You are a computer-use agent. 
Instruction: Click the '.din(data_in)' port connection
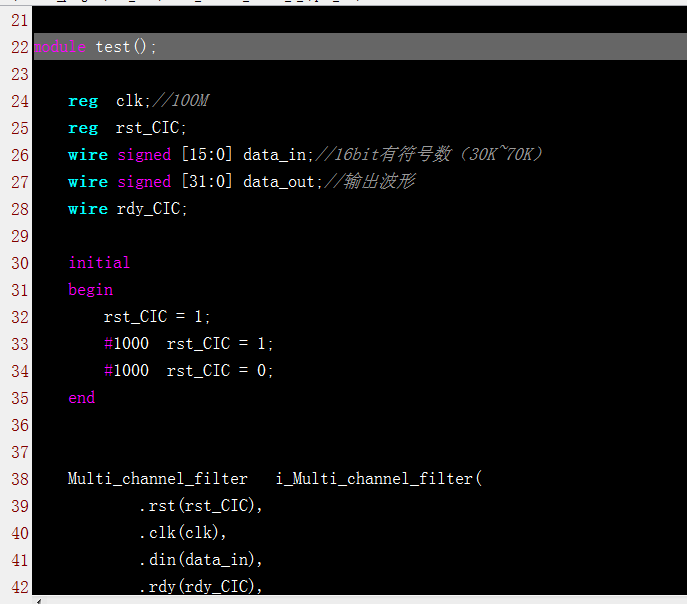click(201, 560)
